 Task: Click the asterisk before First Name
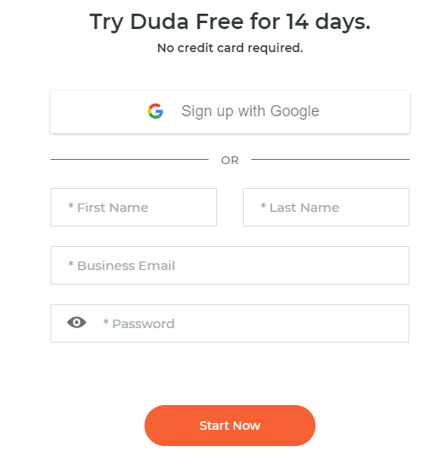click(71, 206)
